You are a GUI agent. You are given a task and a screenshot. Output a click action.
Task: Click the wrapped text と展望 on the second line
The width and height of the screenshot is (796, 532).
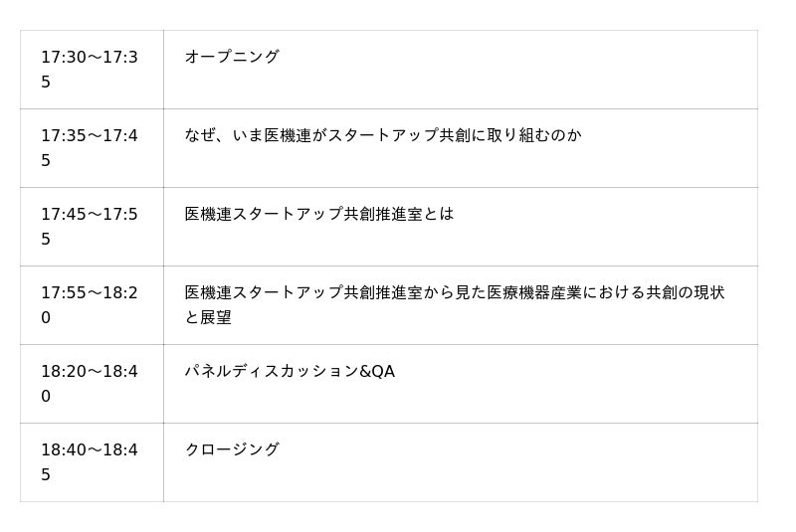pos(208,318)
